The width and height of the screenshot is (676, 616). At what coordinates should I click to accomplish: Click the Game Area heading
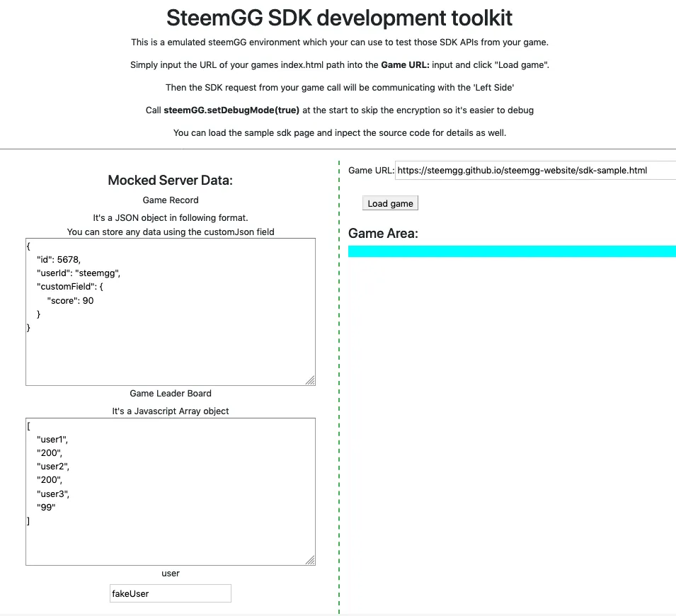pyautogui.click(x=383, y=234)
